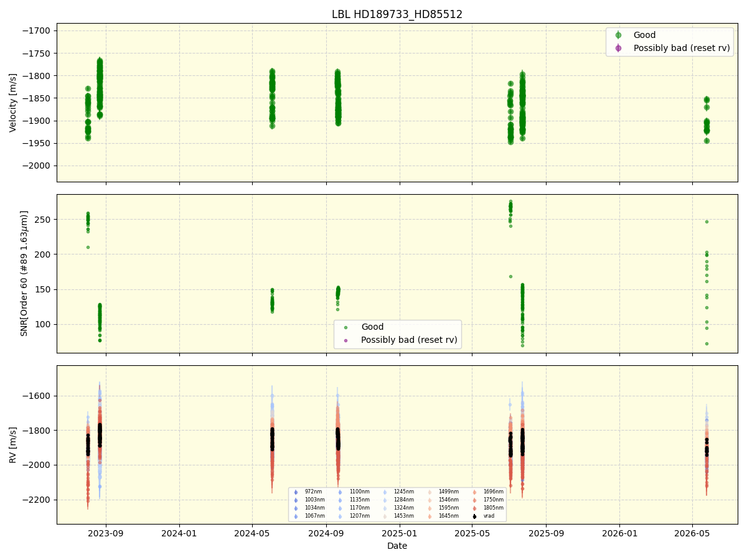The width and height of the screenshot is (747, 560).
Task: Click the black vrad legend marker
Action: click(474, 516)
